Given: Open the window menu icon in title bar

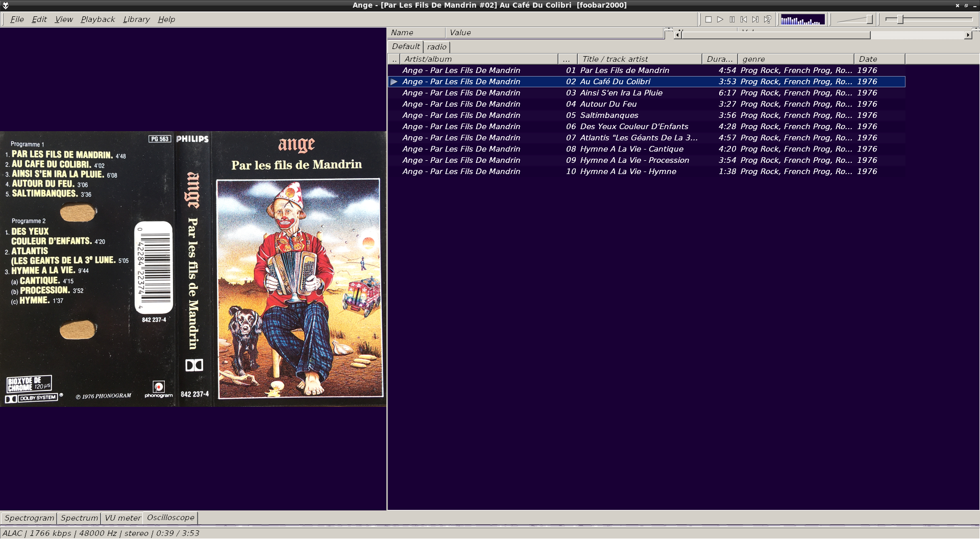Looking at the screenshot, I should [6, 5].
